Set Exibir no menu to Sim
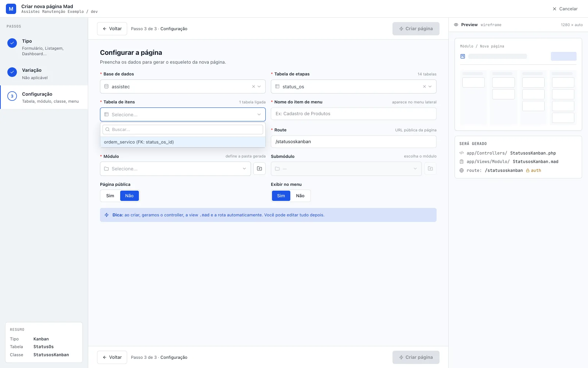The height and width of the screenshot is (368, 588). 281,196
